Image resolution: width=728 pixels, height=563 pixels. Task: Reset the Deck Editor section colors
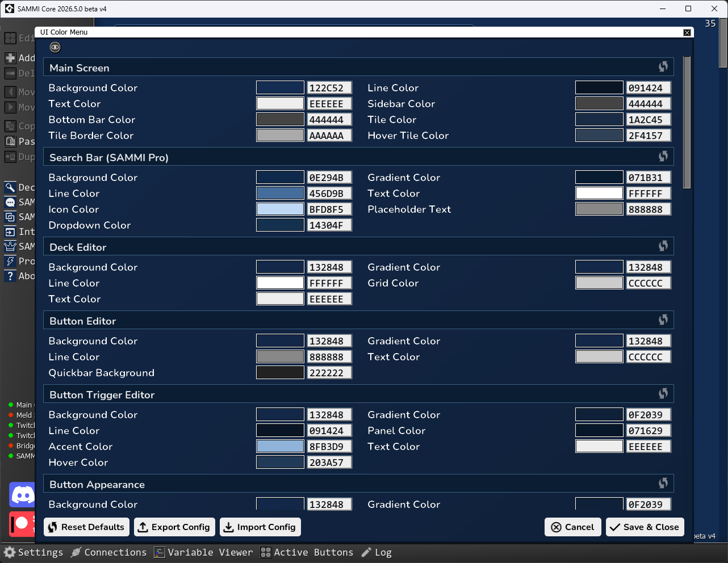coord(663,246)
